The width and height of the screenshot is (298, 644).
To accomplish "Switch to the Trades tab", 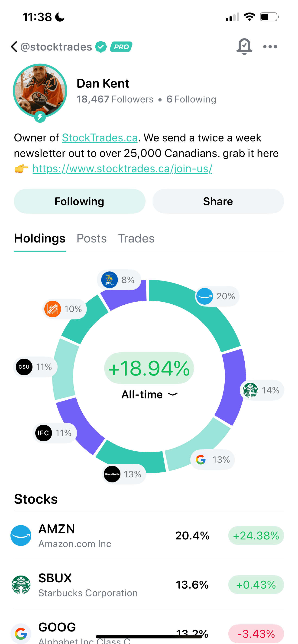I will [136, 238].
